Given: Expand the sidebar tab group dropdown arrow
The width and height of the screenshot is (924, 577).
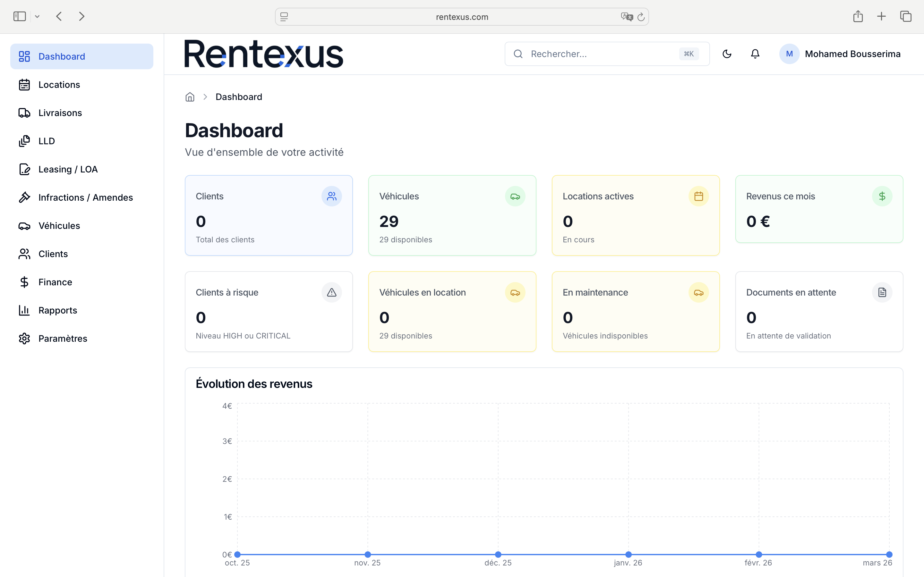Looking at the screenshot, I should (38, 16).
